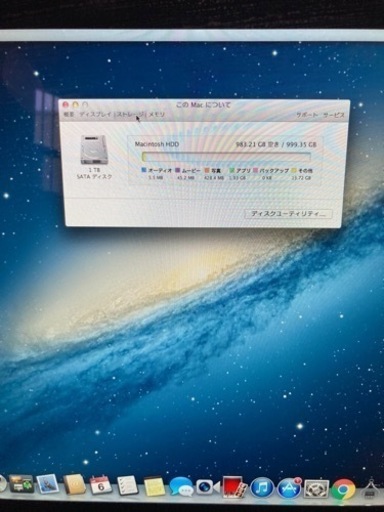Open System Preferences gear icon
This screenshot has width=384, height=512.
click(316, 489)
